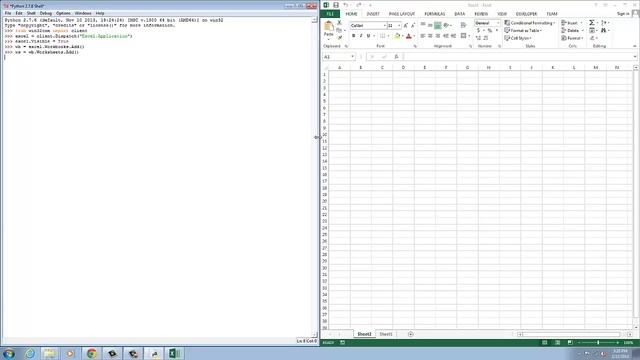The height and width of the screenshot is (360, 640).
Task: Open the Debug menu in Python Shell
Action: [46, 13]
